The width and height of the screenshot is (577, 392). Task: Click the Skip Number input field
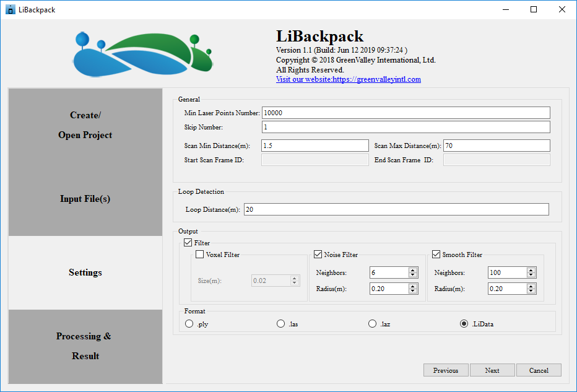click(406, 127)
